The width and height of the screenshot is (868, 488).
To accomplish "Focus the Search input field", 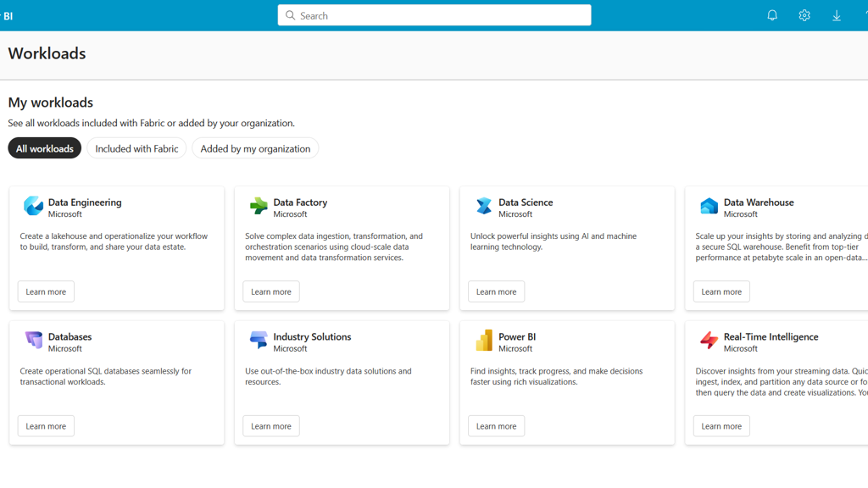I will point(435,15).
